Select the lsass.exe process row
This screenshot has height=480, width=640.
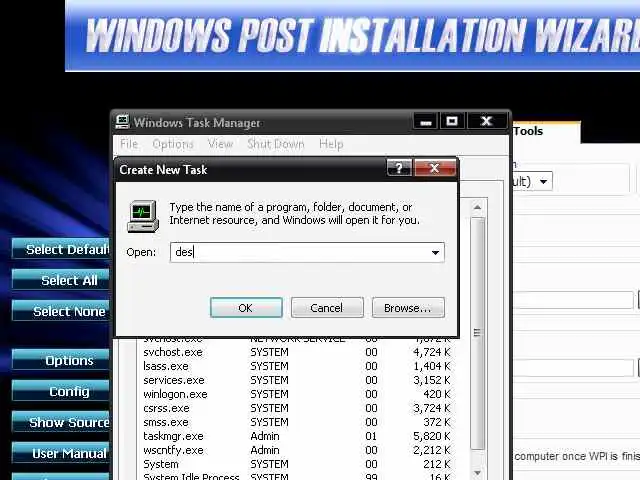[x=297, y=366]
